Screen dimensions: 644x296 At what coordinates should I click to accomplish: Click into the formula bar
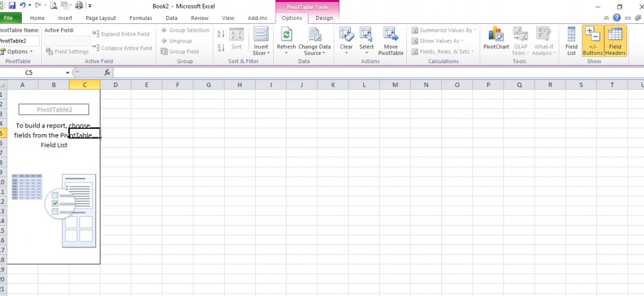(x=378, y=73)
